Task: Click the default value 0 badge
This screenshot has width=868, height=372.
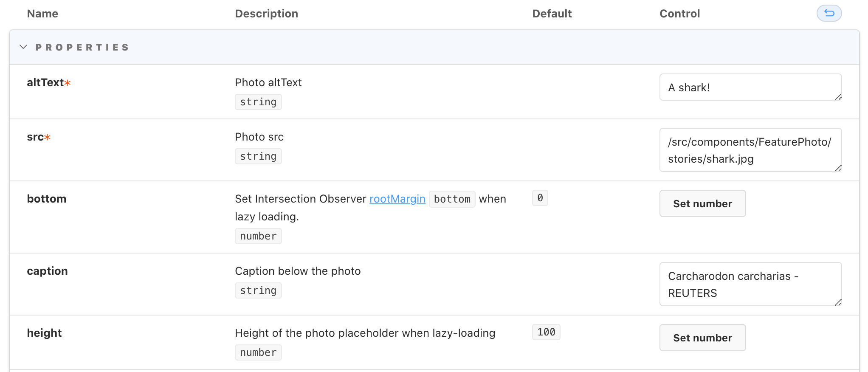Action: tap(540, 198)
